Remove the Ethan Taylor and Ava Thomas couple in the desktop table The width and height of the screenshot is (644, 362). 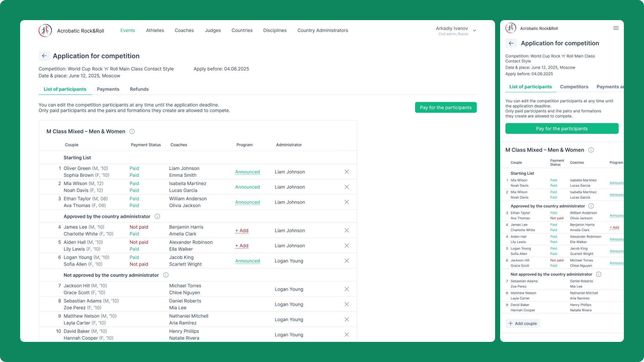[x=347, y=202]
